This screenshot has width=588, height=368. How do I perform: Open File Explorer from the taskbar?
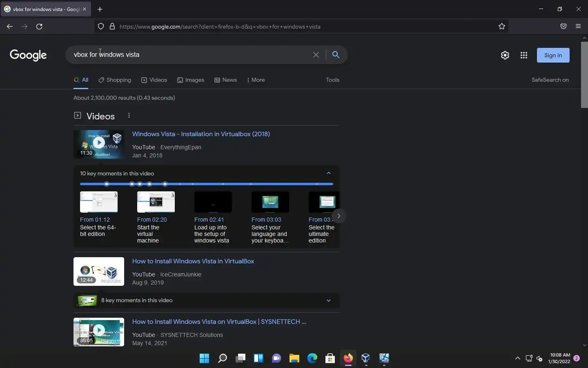(294, 359)
